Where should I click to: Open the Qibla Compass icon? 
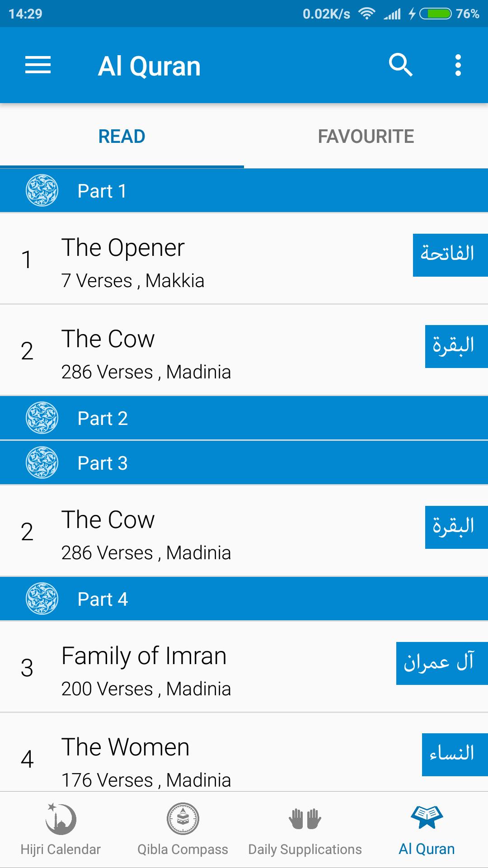click(183, 819)
